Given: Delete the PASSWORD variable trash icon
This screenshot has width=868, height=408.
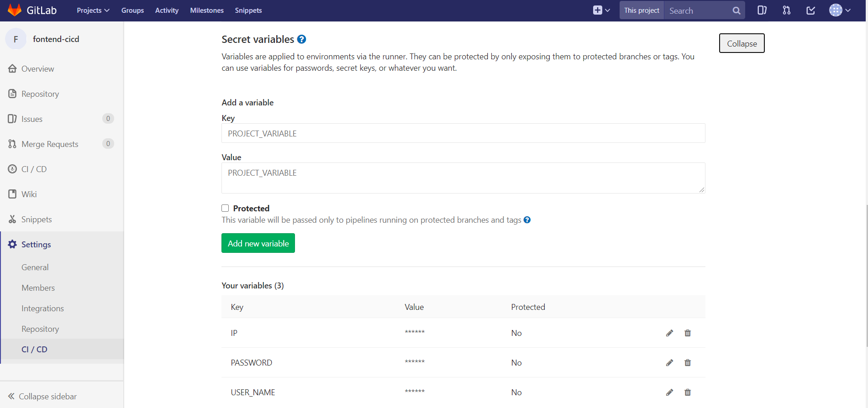Looking at the screenshot, I should pos(688,363).
